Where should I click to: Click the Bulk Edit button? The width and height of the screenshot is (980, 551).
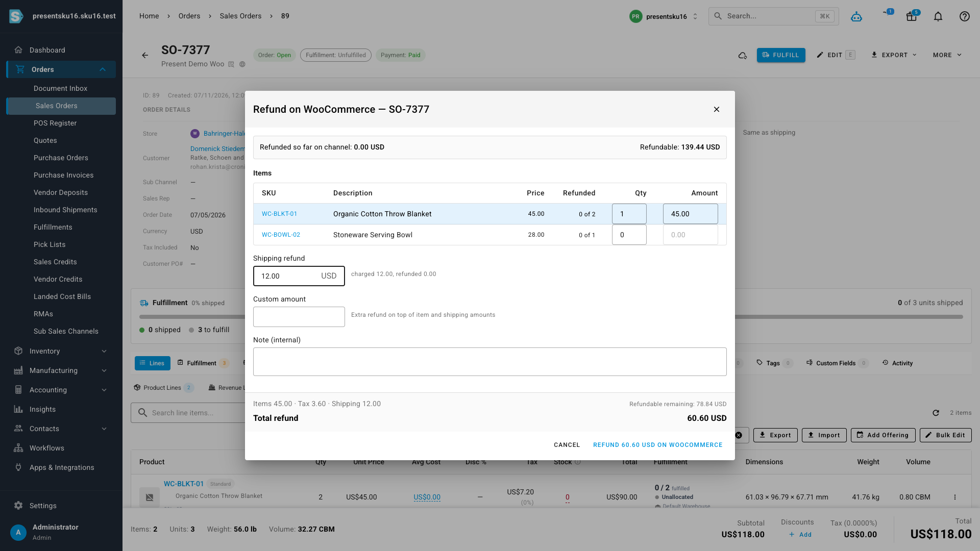coord(945,435)
